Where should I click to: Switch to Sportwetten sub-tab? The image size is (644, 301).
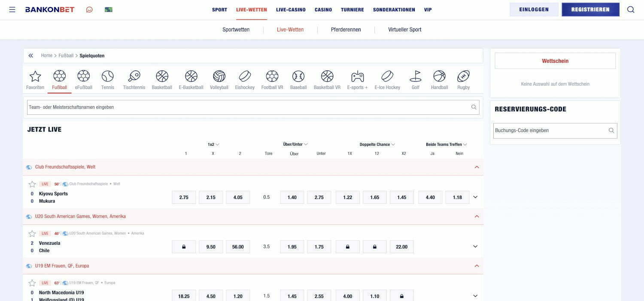point(236,30)
